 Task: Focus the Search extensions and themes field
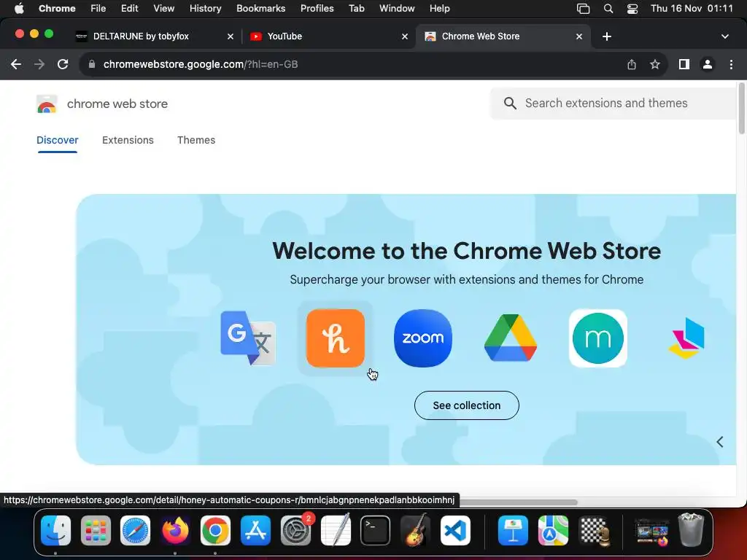click(x=613, y=104)
